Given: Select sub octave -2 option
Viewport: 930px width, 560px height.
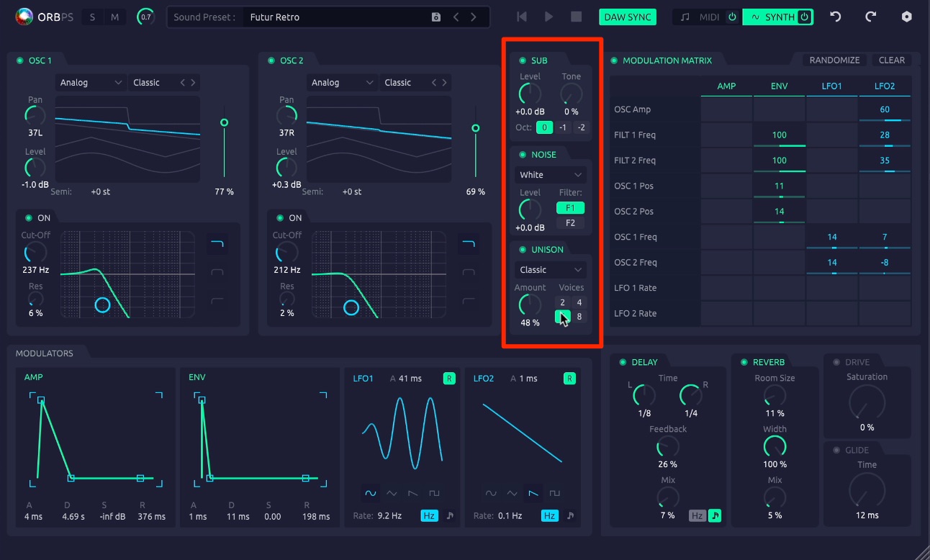Looking at the screenshot, I should click(581, 127).
